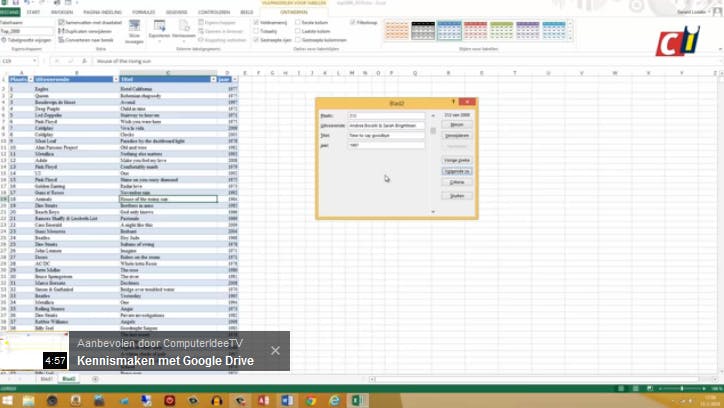This screenshot has height=408, width=724.
Task: Click the Uitvoerende input field in the dialog
Action: 386,125
